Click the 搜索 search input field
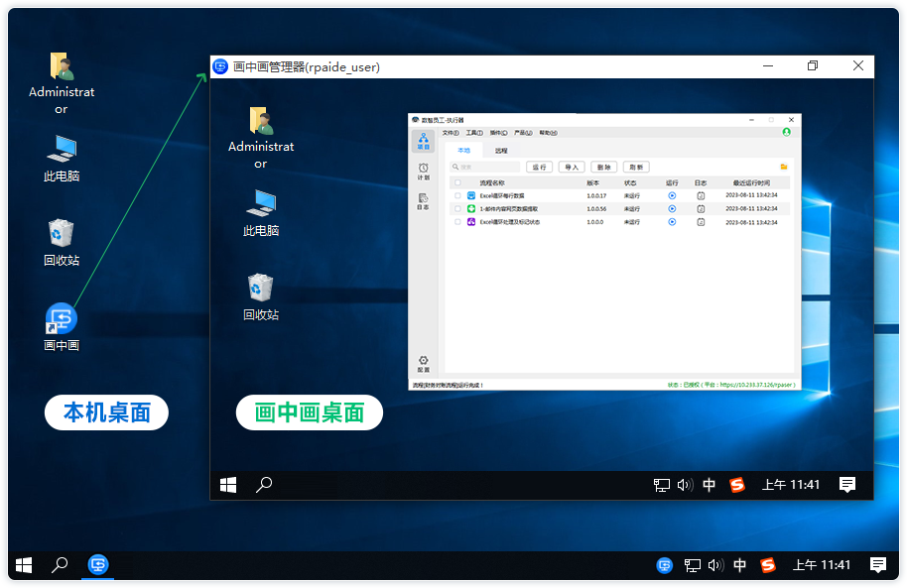This screenshot has width=907, height=588. pyautogui.click(x=486, y=167)
